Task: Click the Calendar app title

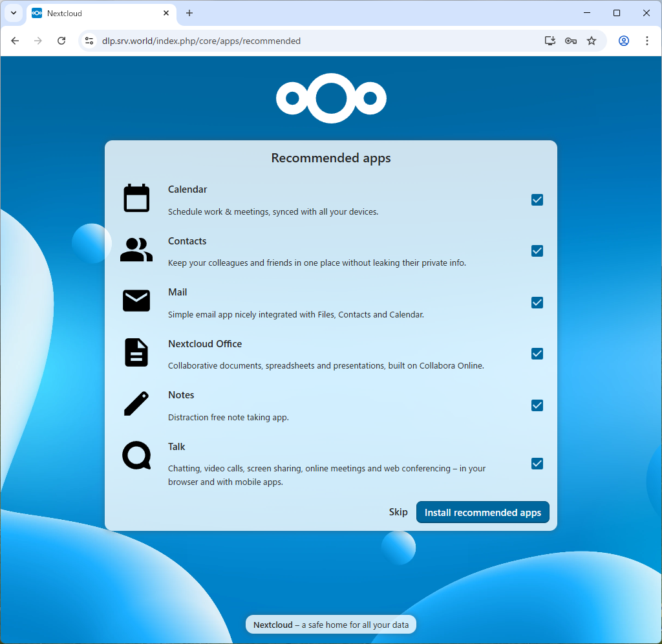Action: tap(187, 189)
